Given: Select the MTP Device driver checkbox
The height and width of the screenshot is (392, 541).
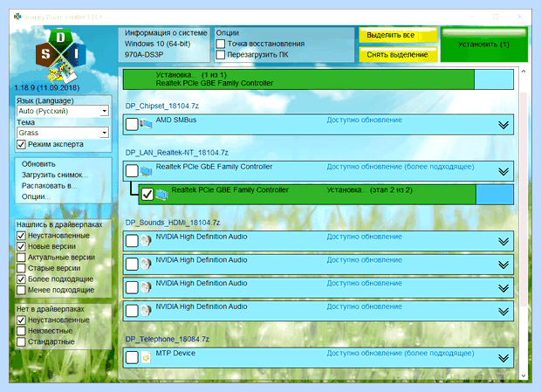Looking at the screenshot, I should point(132,357).
